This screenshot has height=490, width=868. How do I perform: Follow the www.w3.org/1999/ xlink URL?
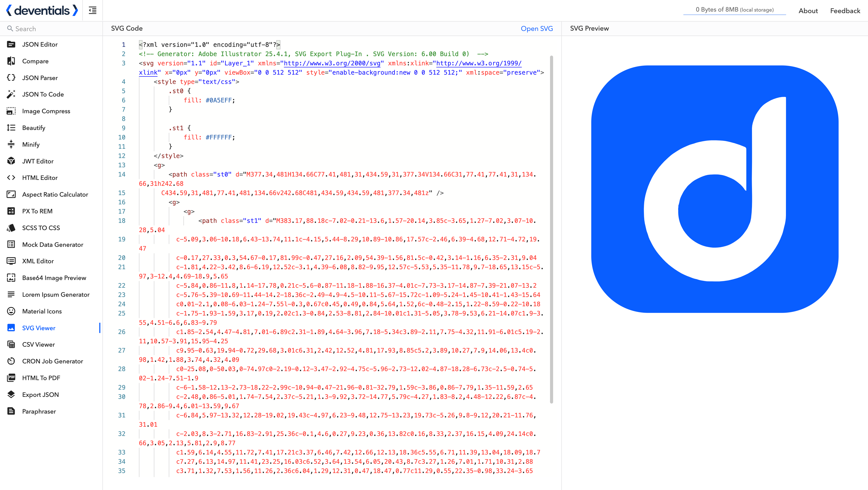[x=479, y=63]
